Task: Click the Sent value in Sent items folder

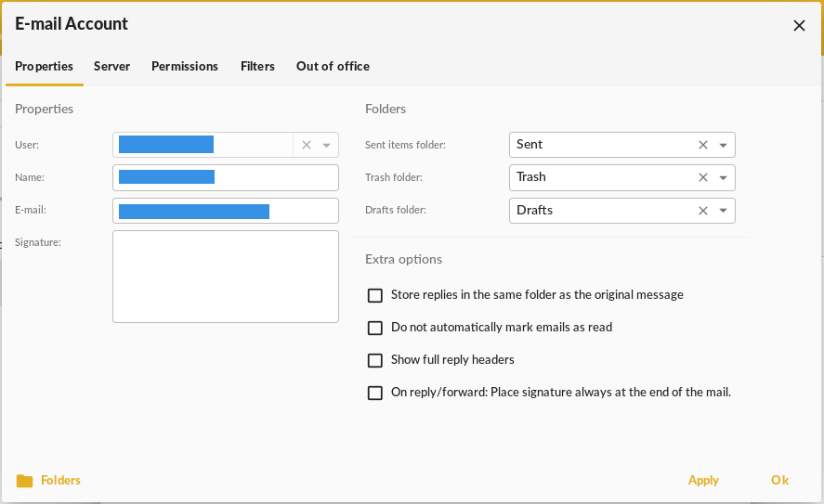Action: 530,145
